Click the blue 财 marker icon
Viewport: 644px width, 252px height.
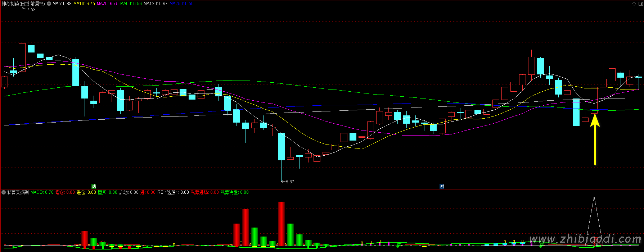click(442, 186)
